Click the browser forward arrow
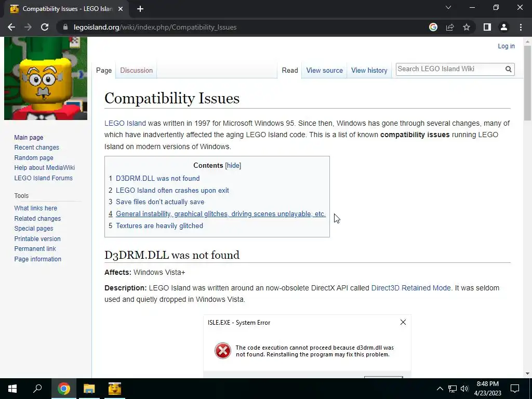The width and height of the screenshot is (532, 399). point(28,27)
